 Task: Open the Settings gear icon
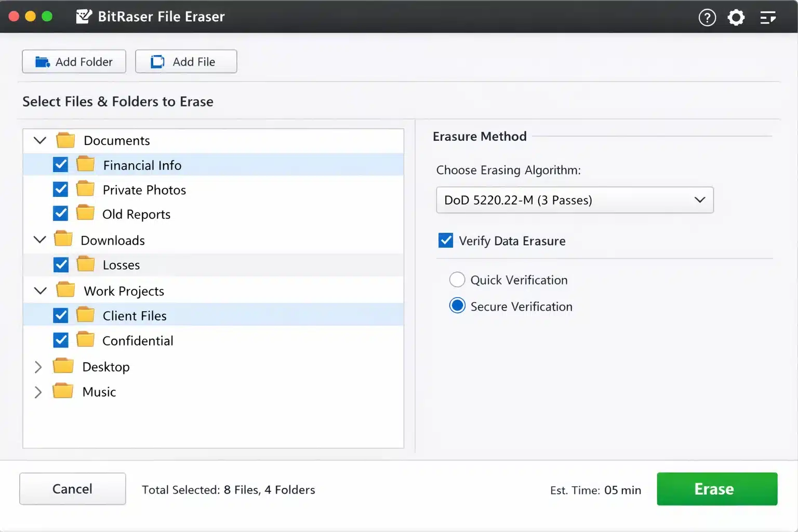[736, 17]
